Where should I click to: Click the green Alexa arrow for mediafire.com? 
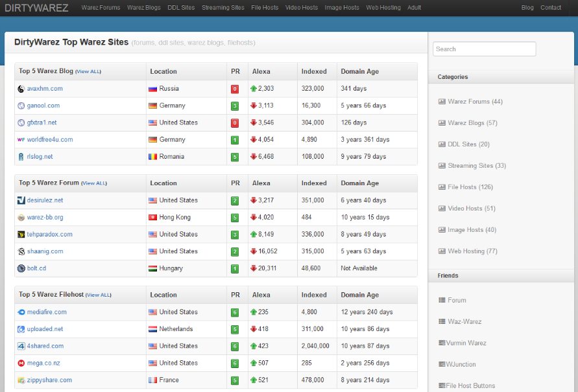coord(254,312)
